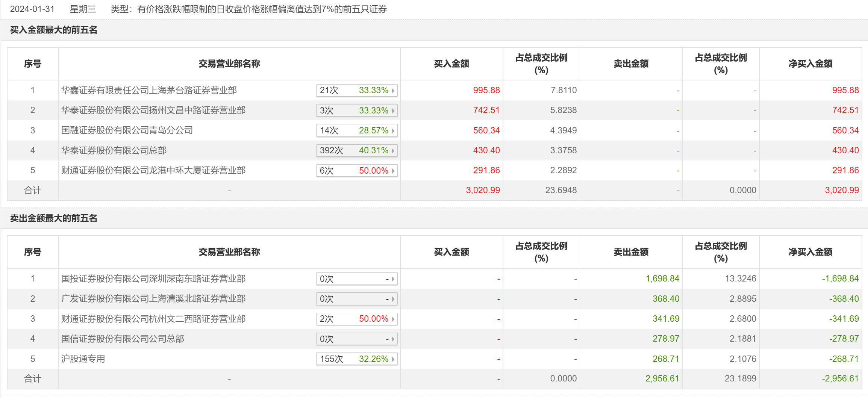Click 华泰证券扬州文昌中路证券营业部 name
The image size is (868, 398).
tap(153, 110)
